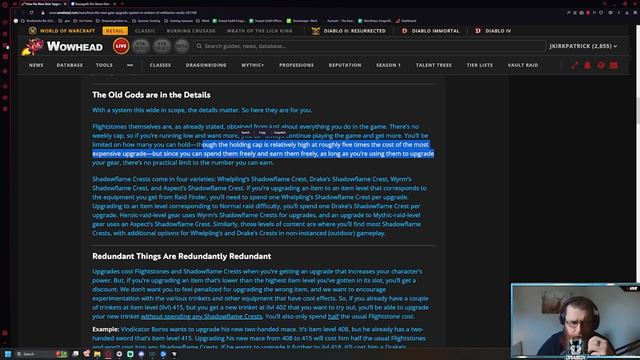This screenshot has width=640, height=360.
Task: Open the Vault Raid menu
Action: click(523, 65)
